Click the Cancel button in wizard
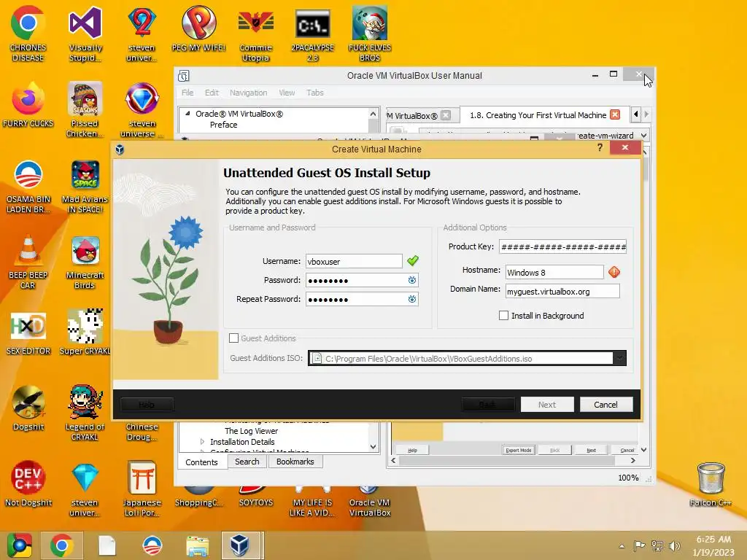Screen dimensions: 747x560 pyautogui.click(x=606, y=404)
